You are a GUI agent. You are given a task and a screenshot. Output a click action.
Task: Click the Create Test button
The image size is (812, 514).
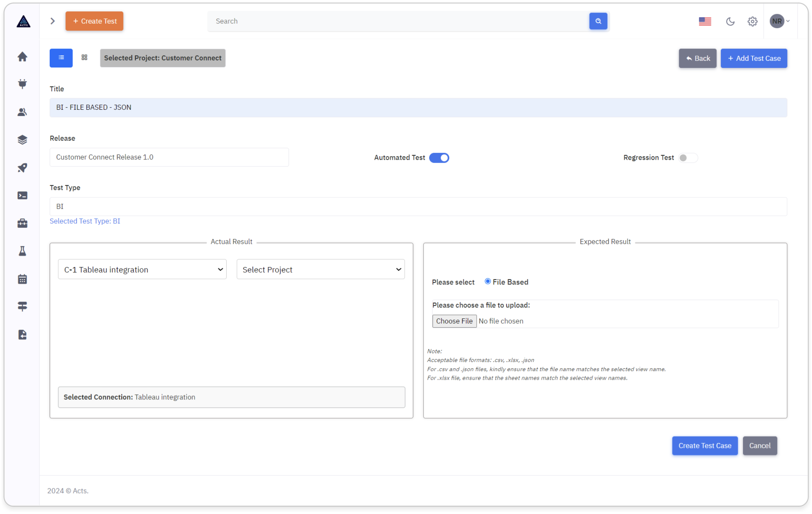point(94,21)
